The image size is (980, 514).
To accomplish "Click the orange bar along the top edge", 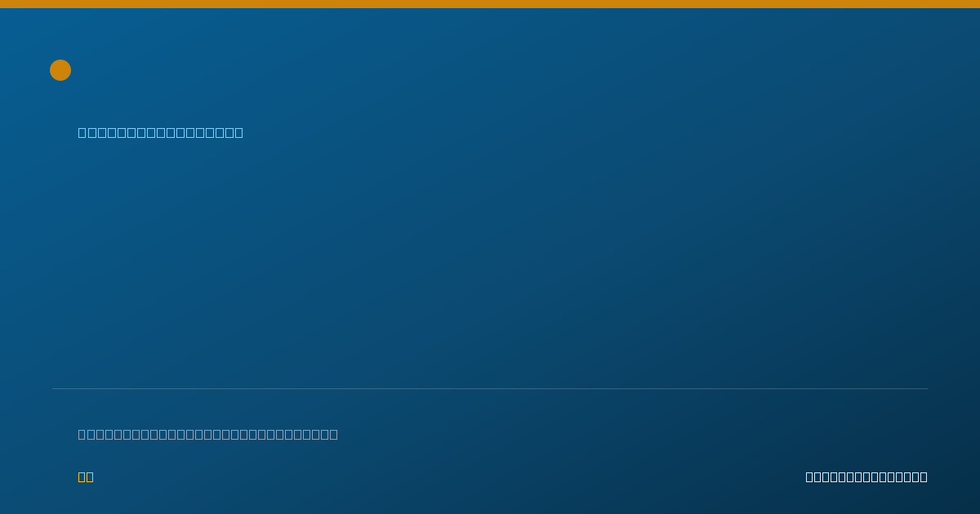I will coord(490,4).
